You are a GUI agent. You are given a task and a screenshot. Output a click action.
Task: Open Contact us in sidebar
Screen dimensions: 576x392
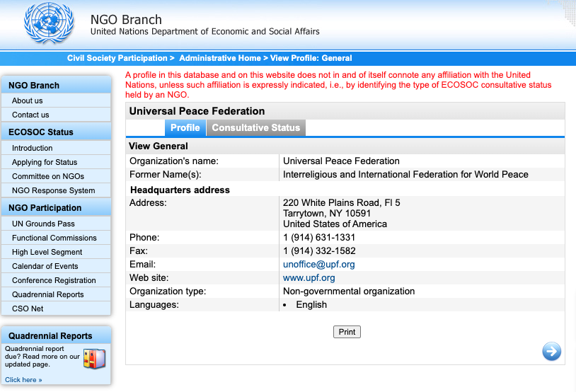coord(56,115)
